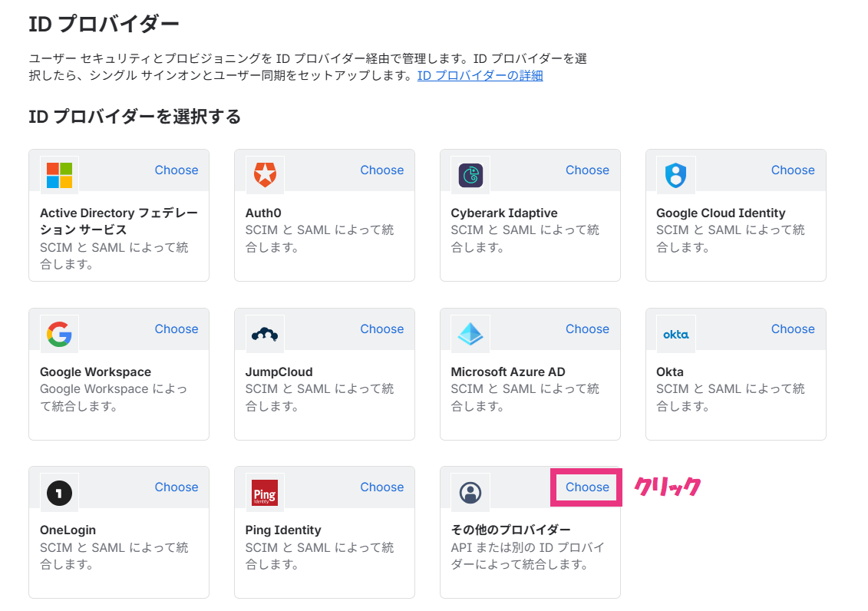
Task: Choose the OneLogin provider
Action: coord(177,487)
